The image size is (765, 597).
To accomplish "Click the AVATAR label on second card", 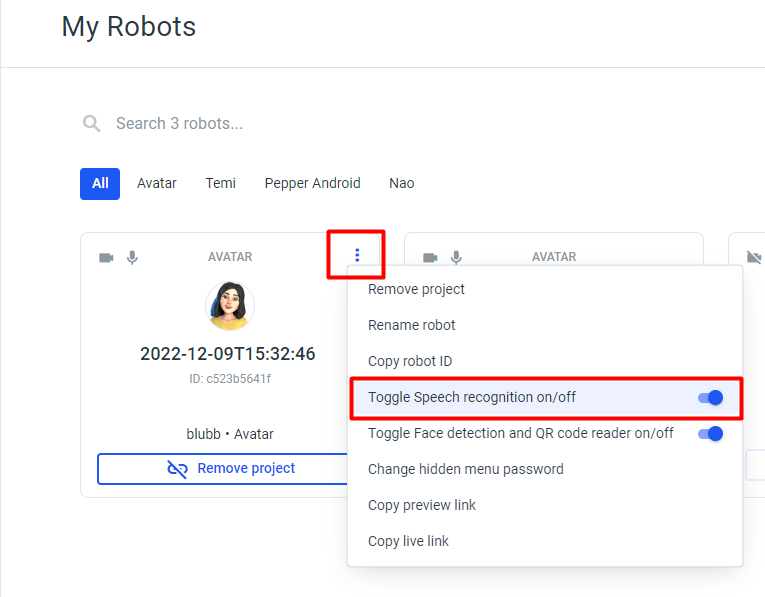I will [x=554, y=257].
